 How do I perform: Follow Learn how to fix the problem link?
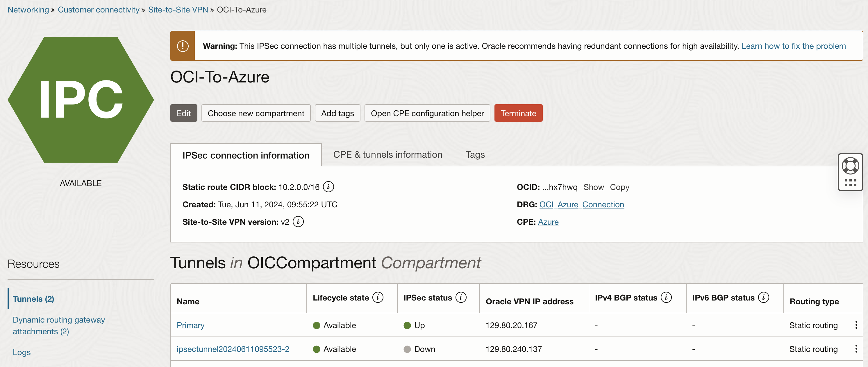tap(794, 46)
